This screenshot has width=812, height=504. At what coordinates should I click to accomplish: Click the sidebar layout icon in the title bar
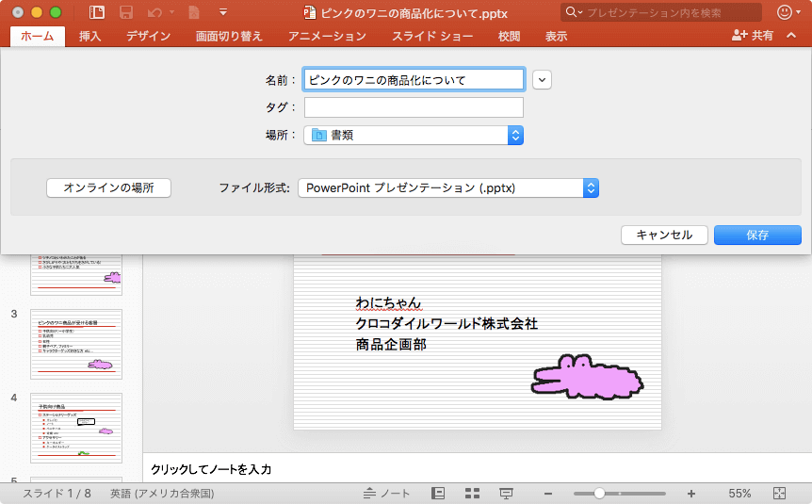pos(97,12)
